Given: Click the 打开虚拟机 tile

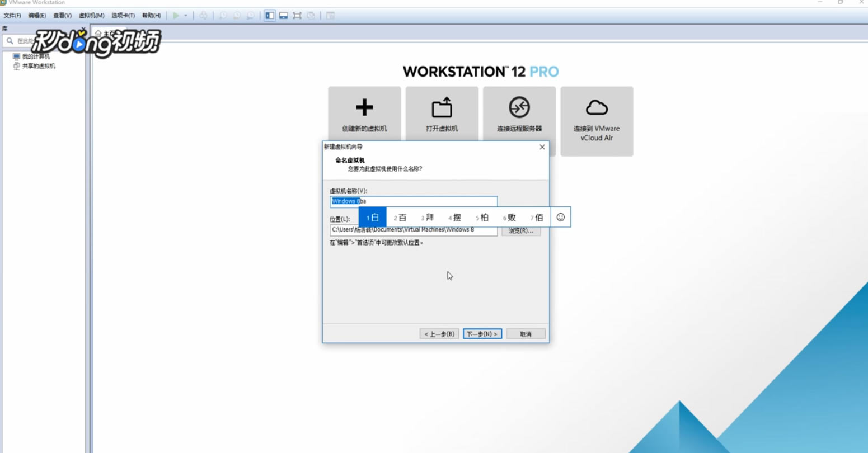Looking at the screenshot, I should pos(442,114).
